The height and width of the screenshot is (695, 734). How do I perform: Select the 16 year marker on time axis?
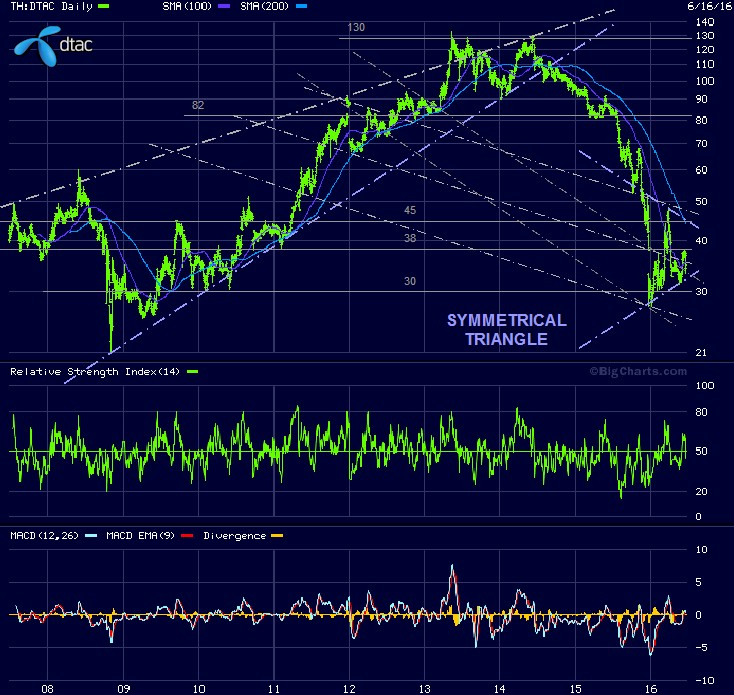point(651,689)
